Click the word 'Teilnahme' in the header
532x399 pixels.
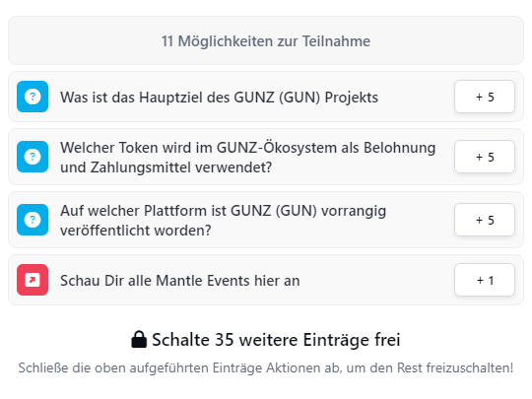336,41
